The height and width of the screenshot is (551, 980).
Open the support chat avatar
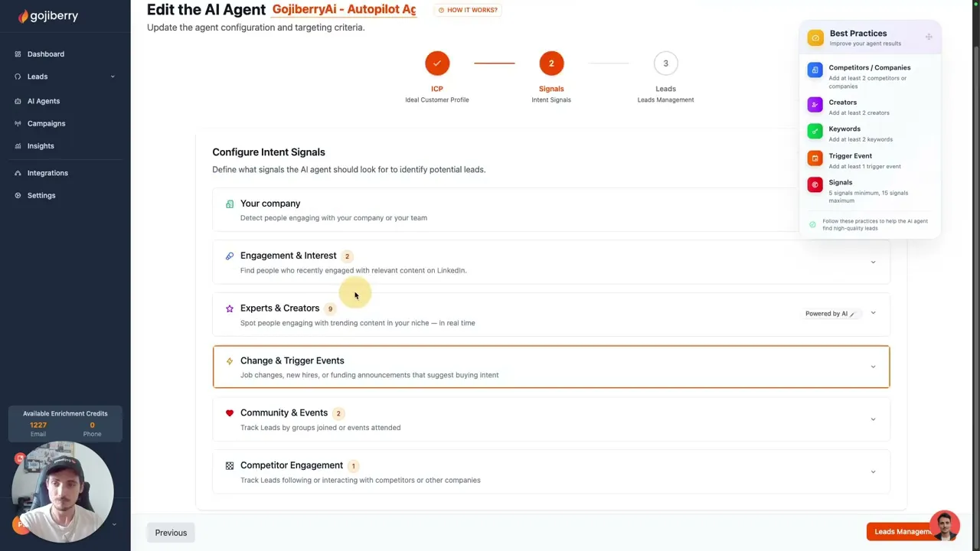click(944, 526)
